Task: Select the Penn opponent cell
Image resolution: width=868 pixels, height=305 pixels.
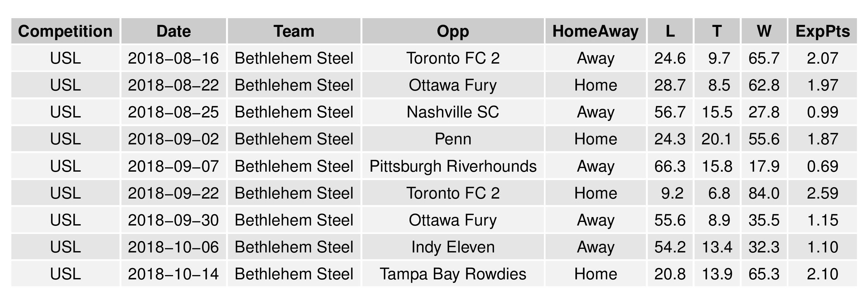Action: (453, 139)
